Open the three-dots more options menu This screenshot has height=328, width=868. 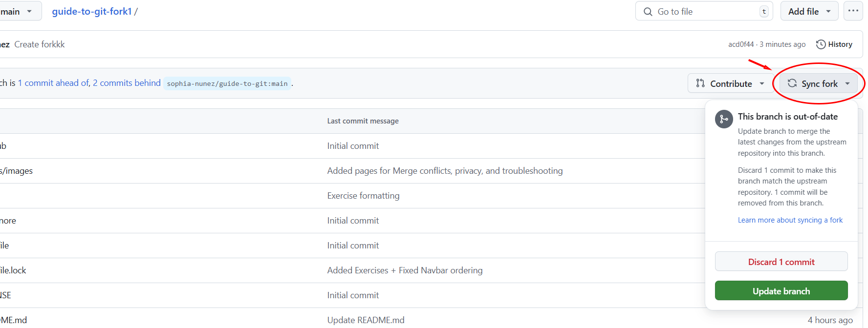click(853, 11)
